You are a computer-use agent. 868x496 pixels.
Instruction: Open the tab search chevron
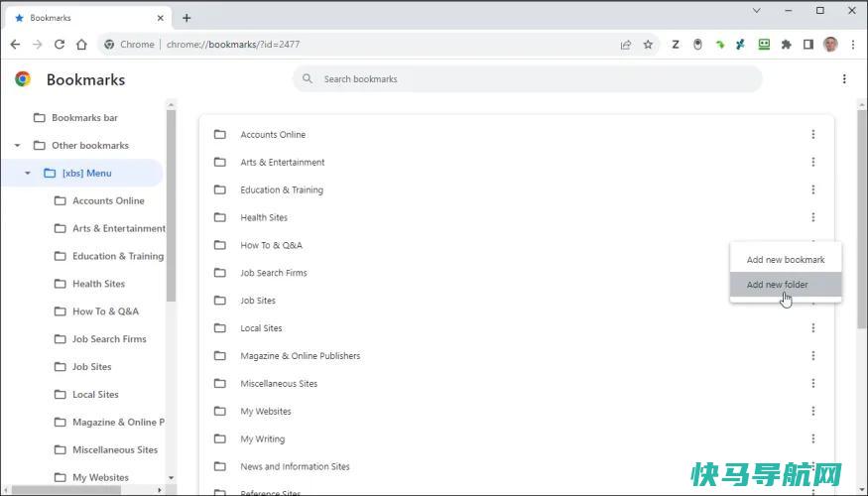[x=757, y=11]
